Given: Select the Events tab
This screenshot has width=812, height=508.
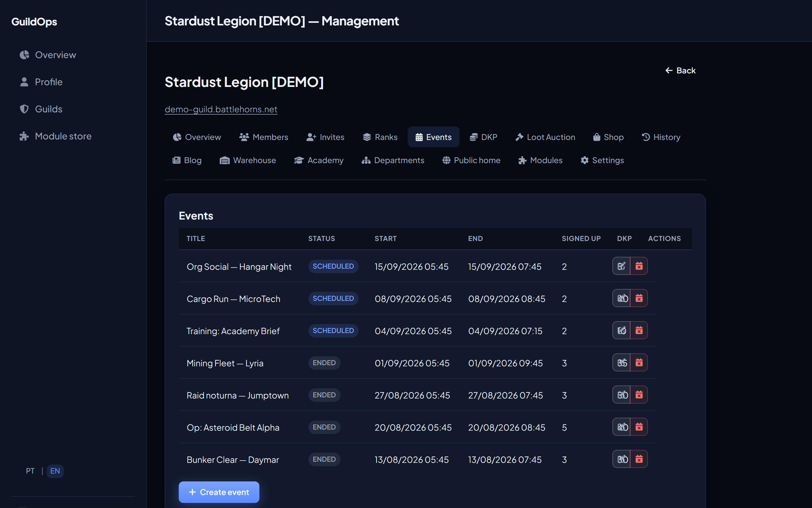Looking at the screenshot, I should tap(434, 137).
